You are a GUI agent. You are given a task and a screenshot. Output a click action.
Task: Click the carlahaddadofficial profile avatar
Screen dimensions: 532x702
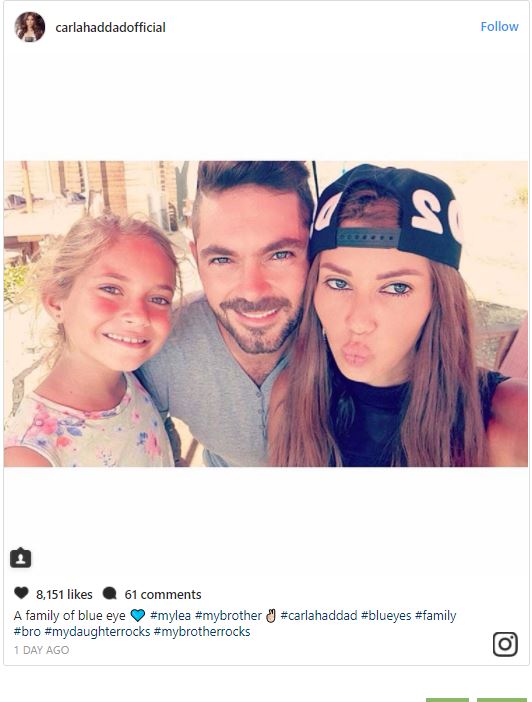click(30, 27)
